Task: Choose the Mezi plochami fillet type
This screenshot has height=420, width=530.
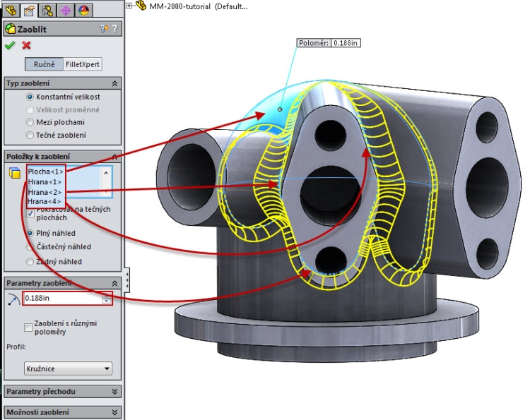Action: click(x=30, y=122)
